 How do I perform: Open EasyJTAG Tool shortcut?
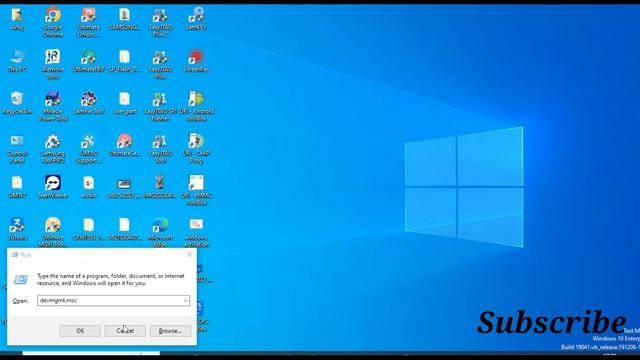(160, 149)
